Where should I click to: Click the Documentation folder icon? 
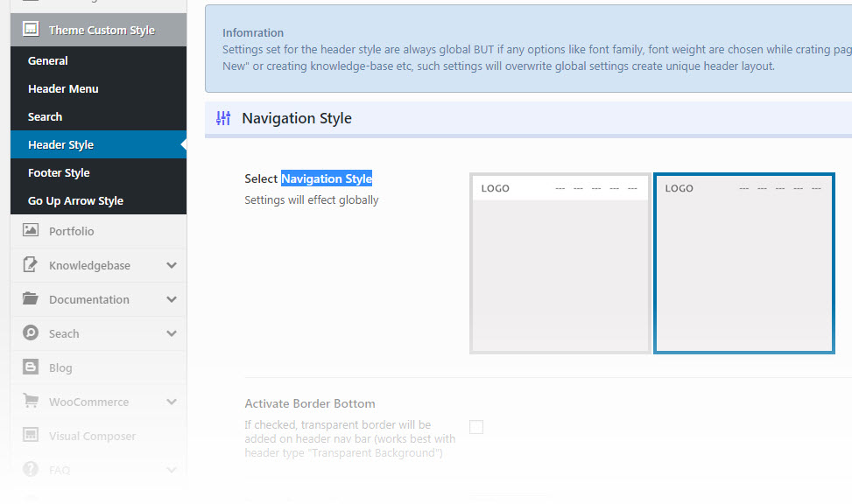coord(31,299)
